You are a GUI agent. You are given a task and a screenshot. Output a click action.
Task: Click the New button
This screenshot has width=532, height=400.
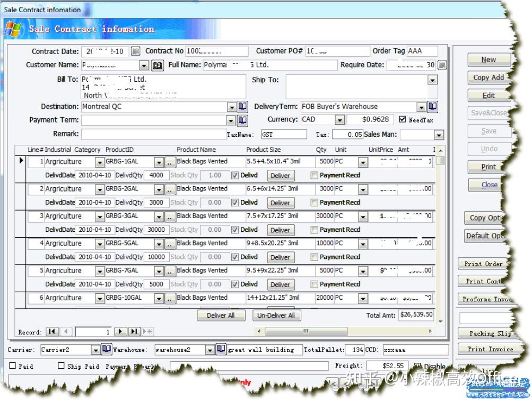(x=489, y=59)
